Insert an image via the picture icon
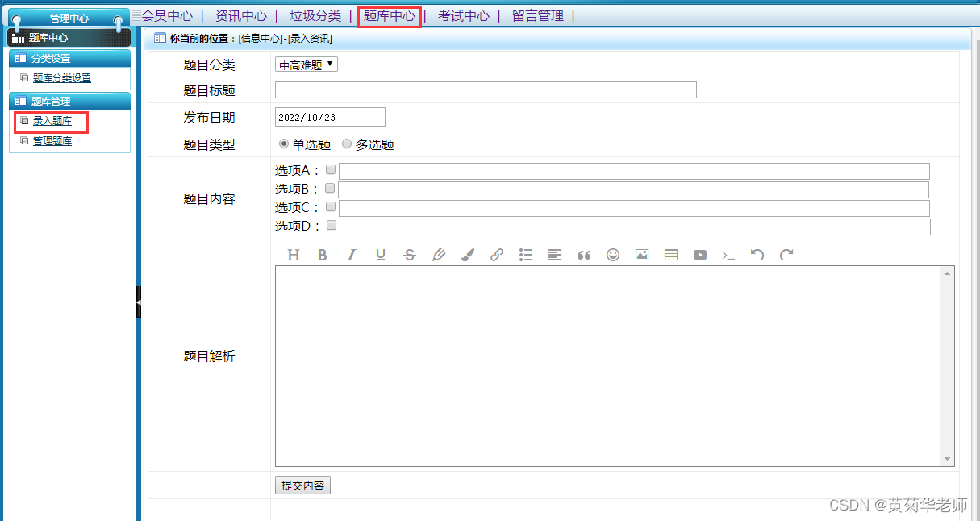The image size is (980, 521). (x=641, y=255)
